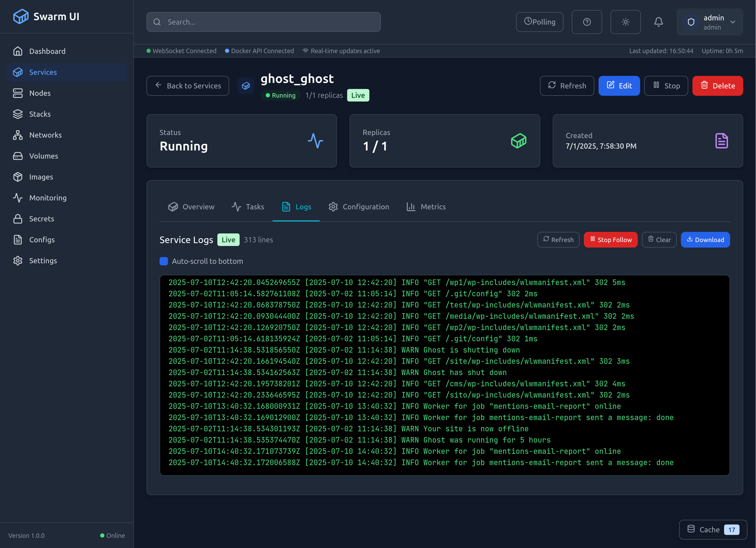Click the activity pulse icon in Status card
The width and height of the screenshot is (756, 548).
tap(315, 141)
